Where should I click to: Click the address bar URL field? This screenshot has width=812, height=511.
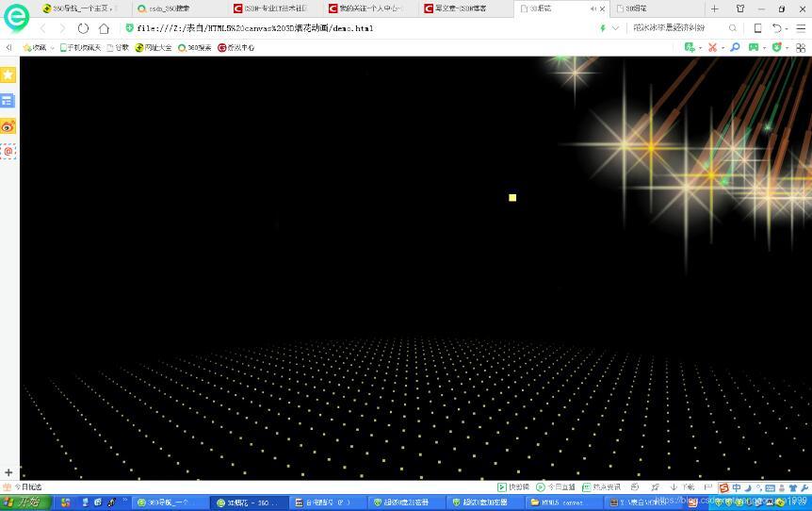(358, 28)
